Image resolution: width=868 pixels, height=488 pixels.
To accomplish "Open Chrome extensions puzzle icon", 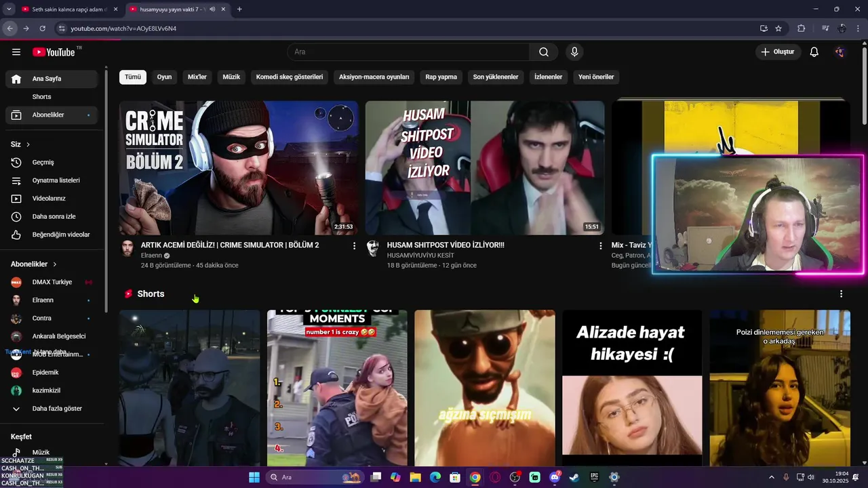I will click(801, 28).
